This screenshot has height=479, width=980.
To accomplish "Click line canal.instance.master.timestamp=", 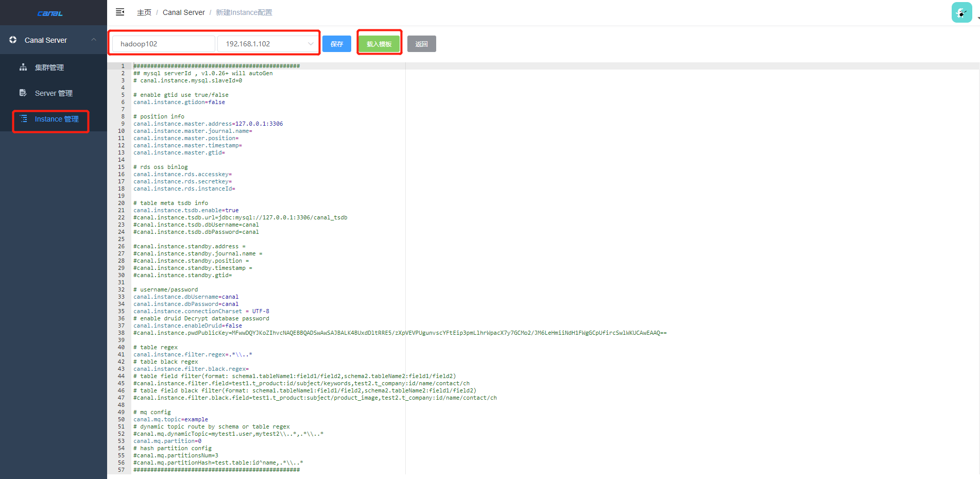I will pyautogui.click(x=187, y=145).
